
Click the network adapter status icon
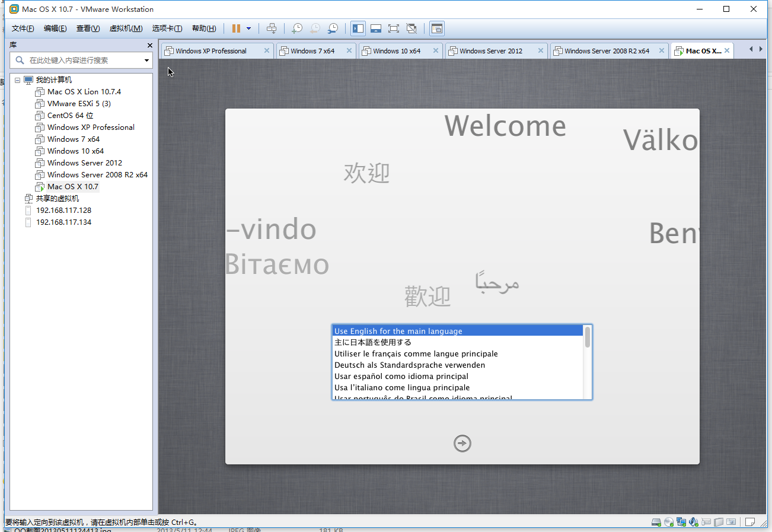(x=681, y=522)
